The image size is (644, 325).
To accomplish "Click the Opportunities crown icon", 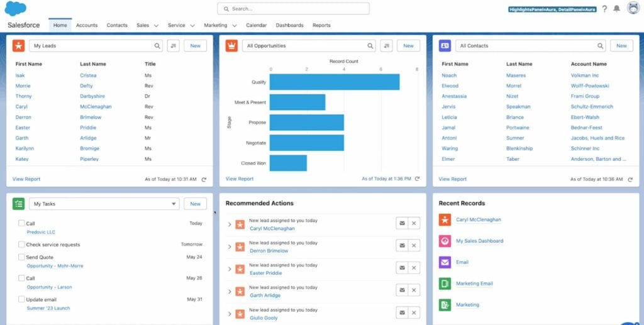I will 231,45.
